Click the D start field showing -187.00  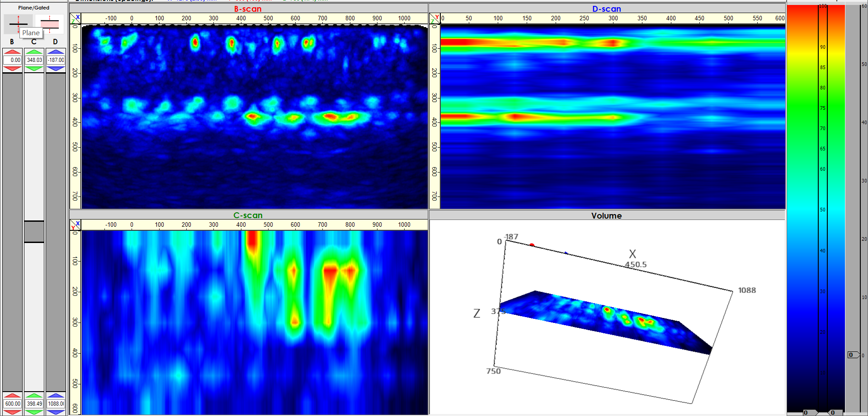[x=56, y=60]
